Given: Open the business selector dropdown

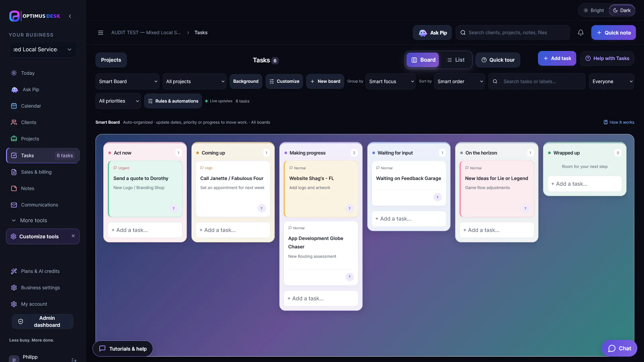Looking at the screenshot, I should pyautogui.click(x=43, y=50).
